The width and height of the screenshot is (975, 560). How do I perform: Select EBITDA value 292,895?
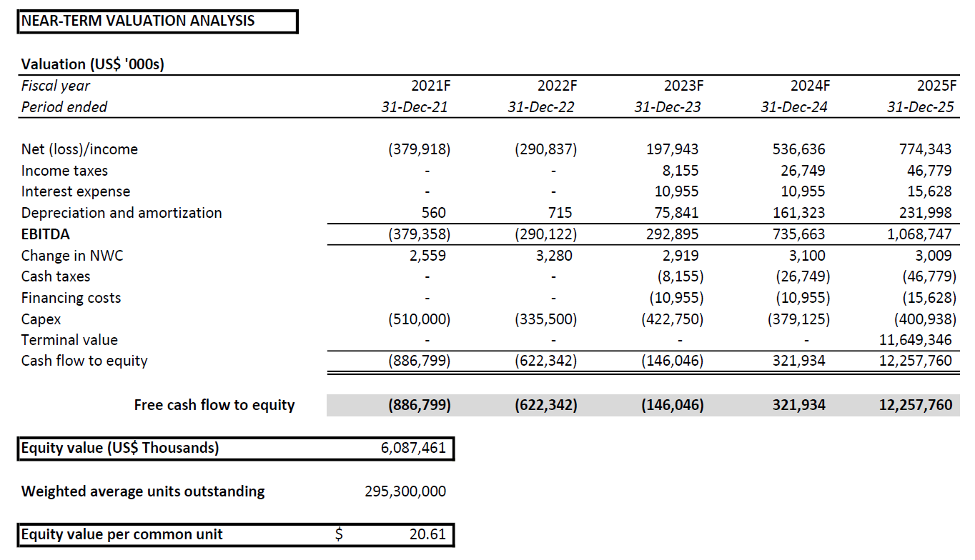coord(671,234)
